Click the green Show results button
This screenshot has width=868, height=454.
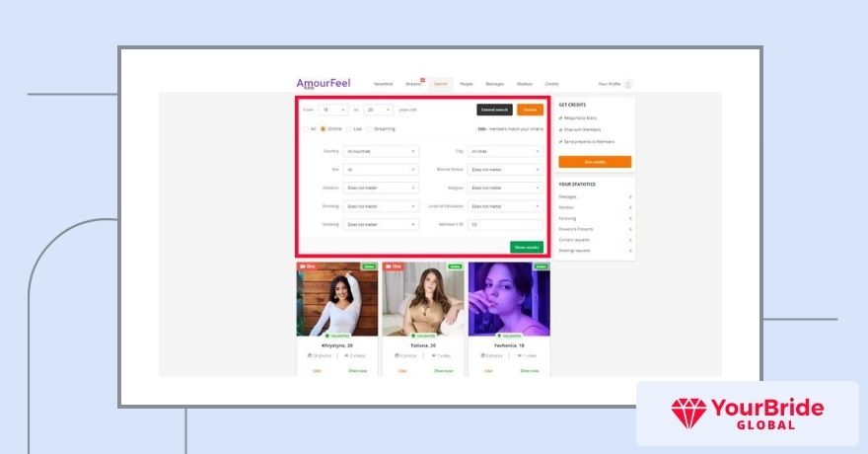(527, 247)
